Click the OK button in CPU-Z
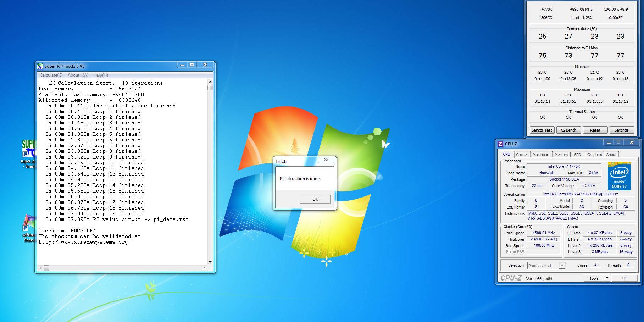 [624, 278]
